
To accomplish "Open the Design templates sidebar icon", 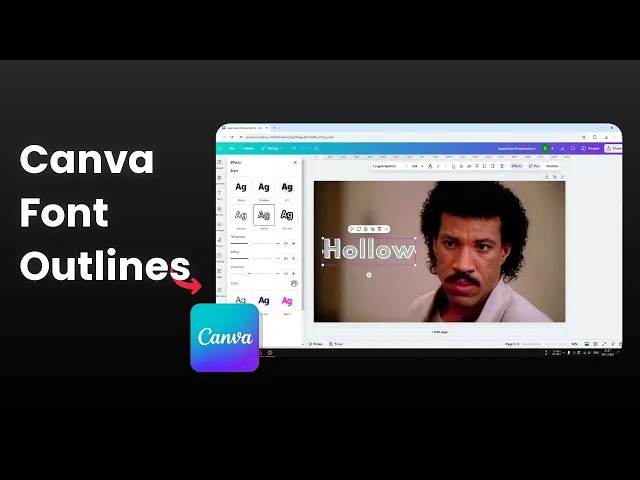I will tap(220, 163).
